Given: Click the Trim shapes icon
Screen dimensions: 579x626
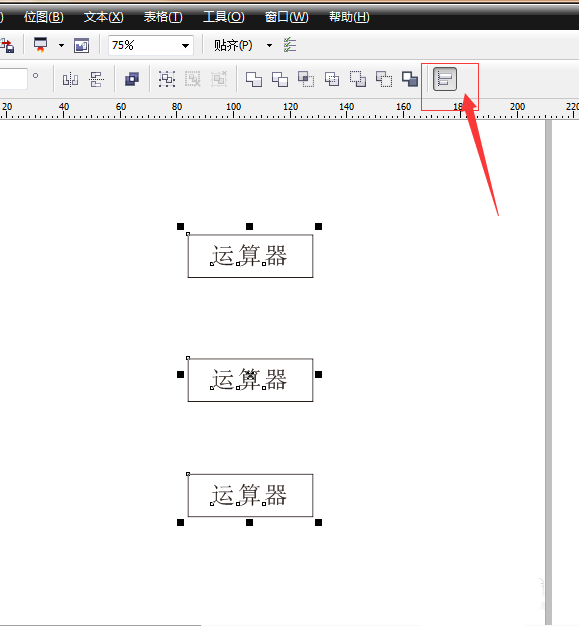Looking at the screenshot, I should click(280, 79).
